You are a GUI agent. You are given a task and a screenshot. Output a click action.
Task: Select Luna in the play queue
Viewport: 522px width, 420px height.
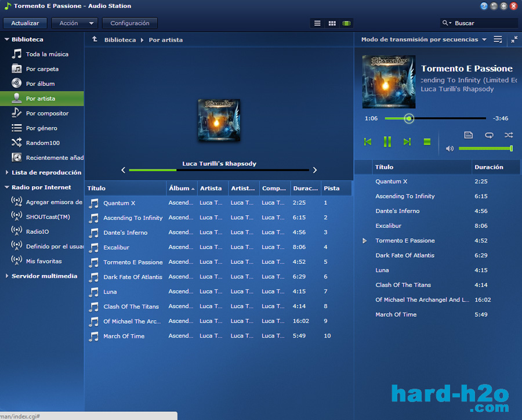[x=437, y=270]
